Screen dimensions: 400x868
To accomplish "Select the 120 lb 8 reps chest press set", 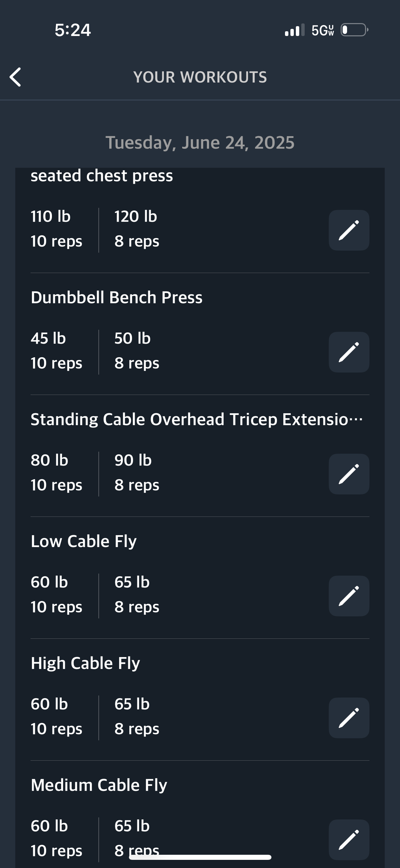I will tap(137, 229).
